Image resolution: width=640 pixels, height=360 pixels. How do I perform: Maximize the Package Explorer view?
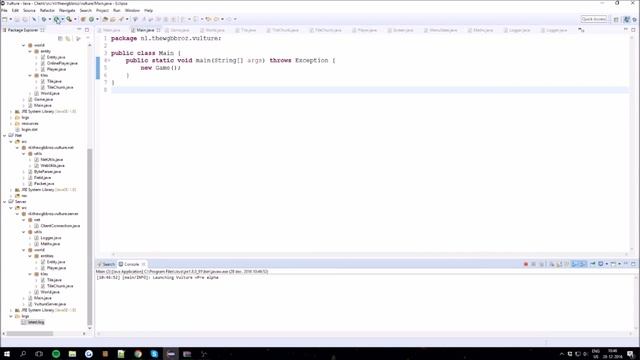point(87,30)
